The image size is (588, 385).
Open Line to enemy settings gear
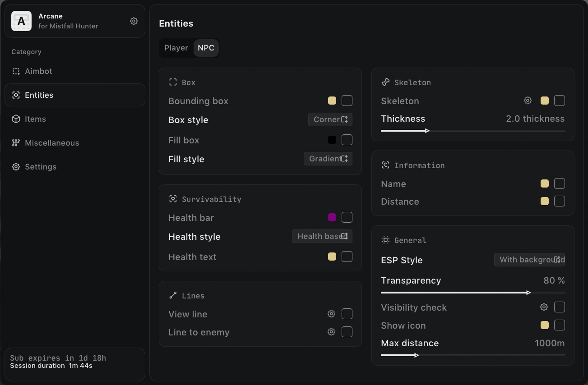331,332
